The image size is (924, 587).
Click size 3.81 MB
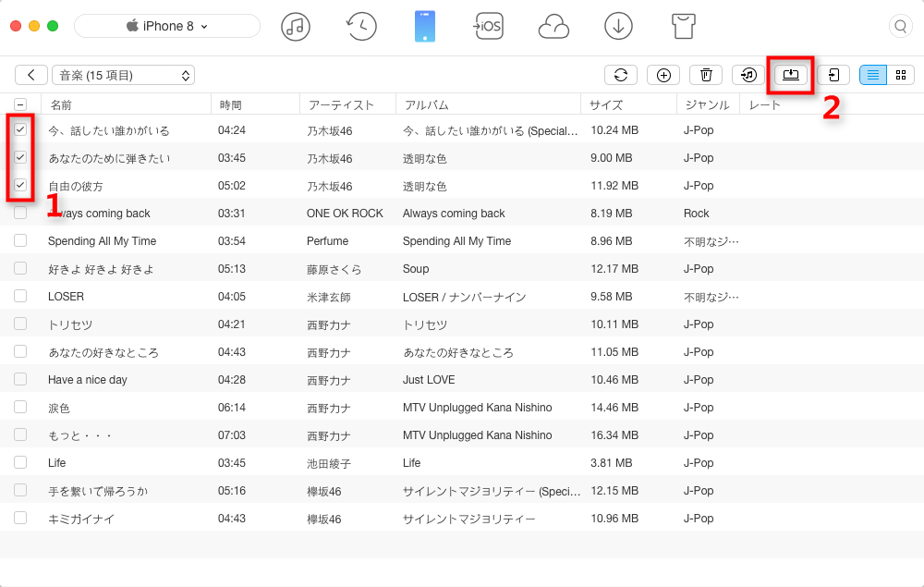[x=611, y=462]
